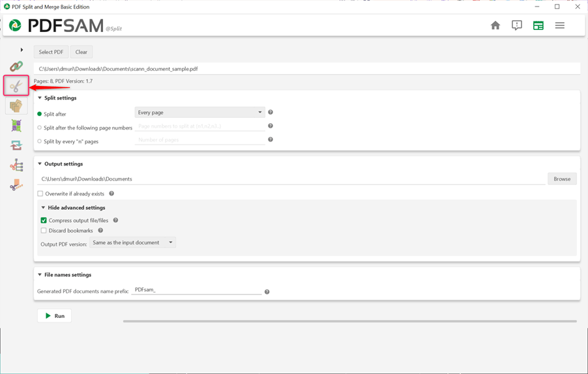Open the Extract pages module icon
588x374 pixels.
pos(16,106)
